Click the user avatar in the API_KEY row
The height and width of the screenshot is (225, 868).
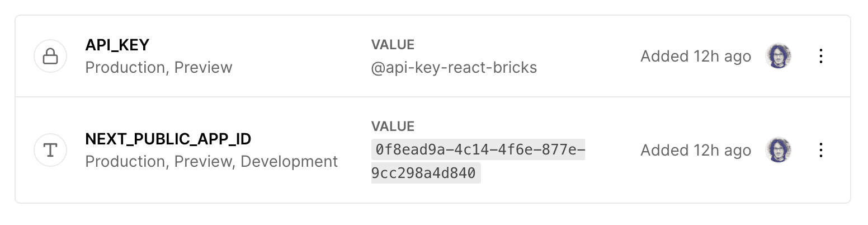click(778, 56)
